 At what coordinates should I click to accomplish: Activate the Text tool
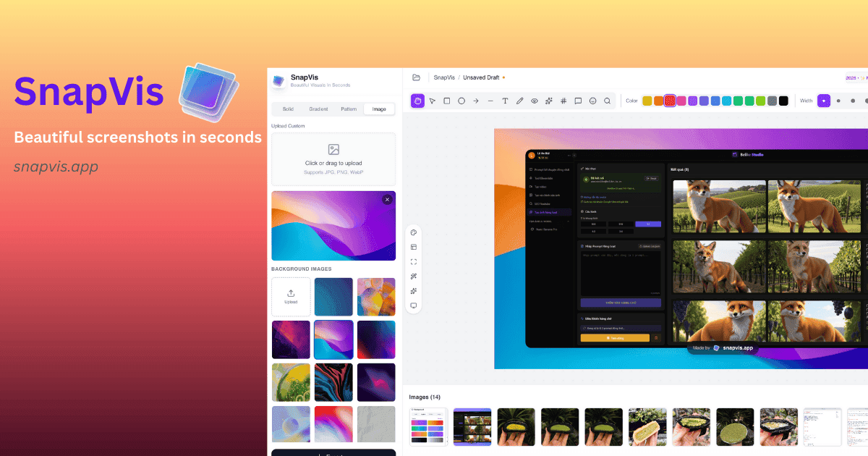505,101
